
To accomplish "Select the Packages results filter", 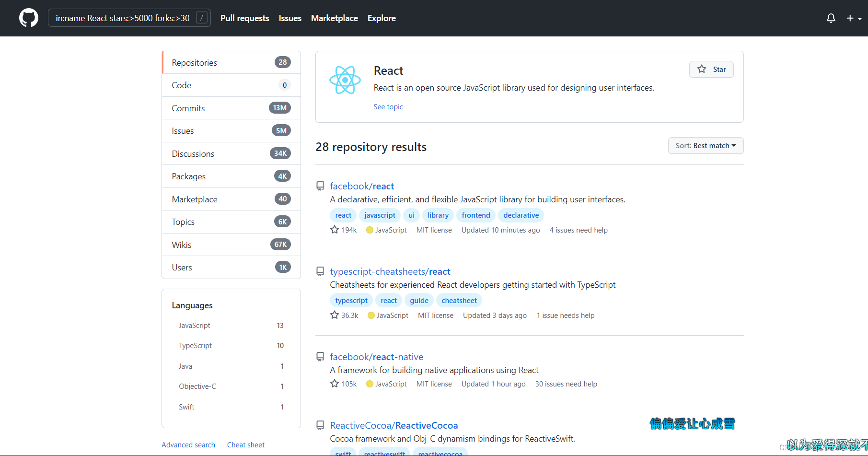I will point(231,176).
